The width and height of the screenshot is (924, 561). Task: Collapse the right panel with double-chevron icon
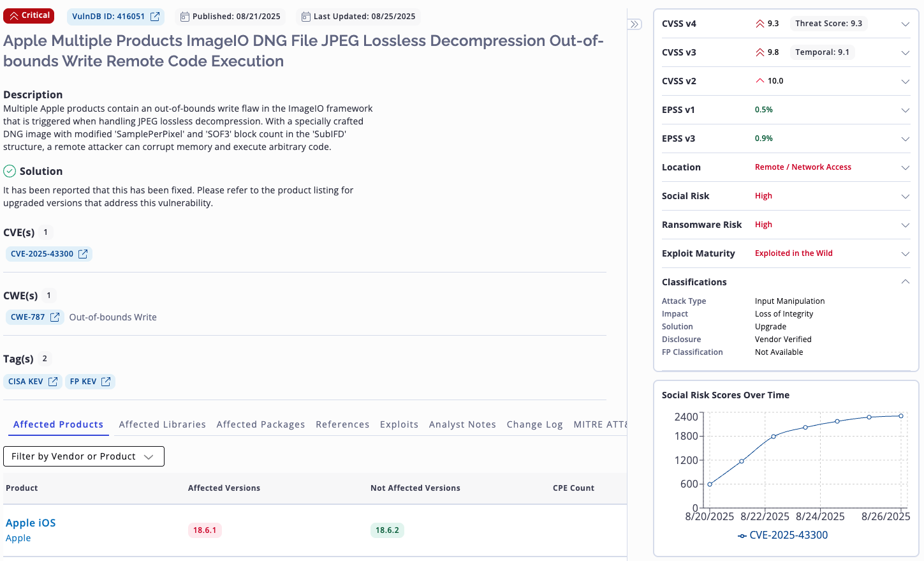click(x=634, y=24)
